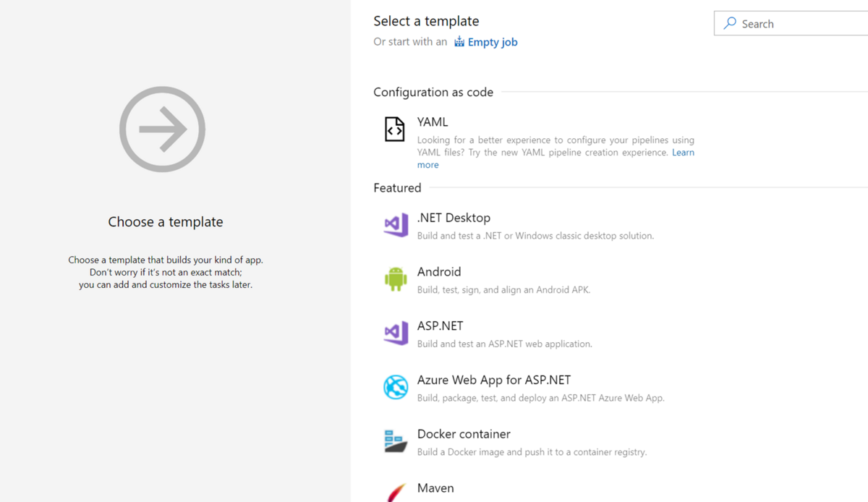Select Azure Web App for ASP.NET title
The width and height of the screenshot is (868, 502).
(494, 380)
